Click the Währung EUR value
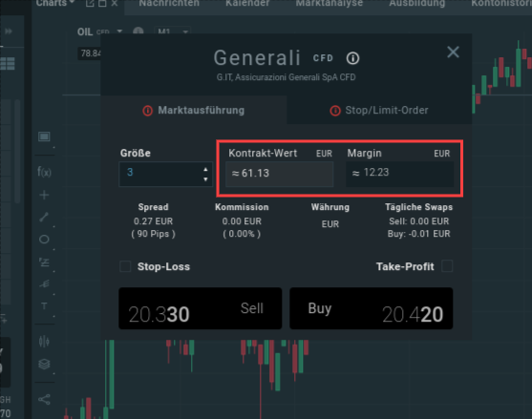This screenshot has height=419, width=532. pos(330,224)
